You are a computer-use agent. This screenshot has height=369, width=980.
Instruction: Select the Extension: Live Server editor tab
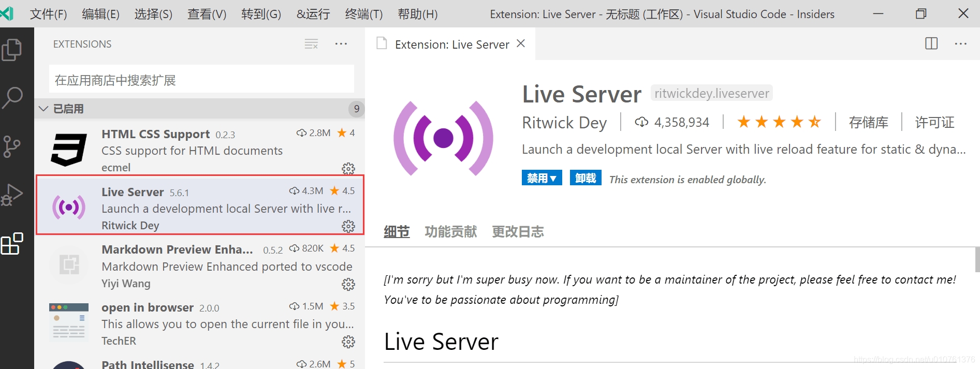(450, 44)
